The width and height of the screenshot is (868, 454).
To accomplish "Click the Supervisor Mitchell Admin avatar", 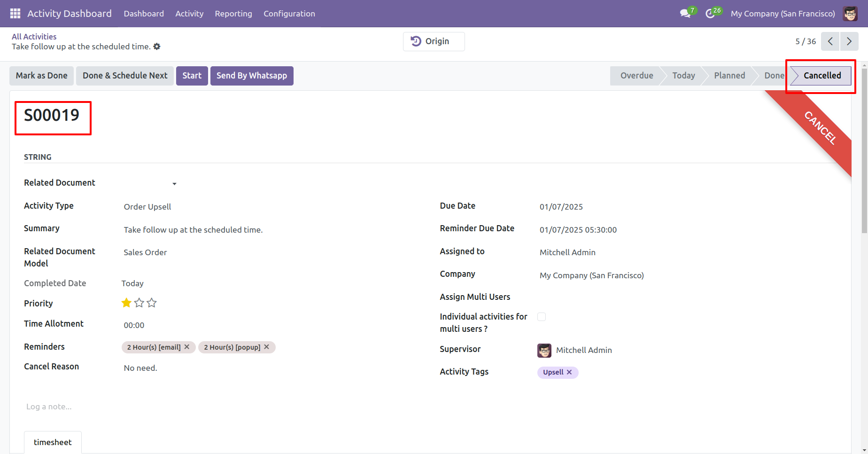I will [x=544, y=350].
